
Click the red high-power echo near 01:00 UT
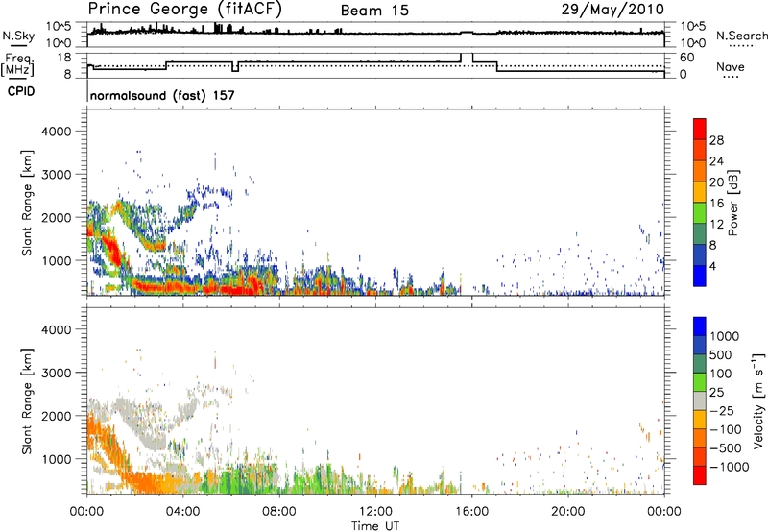pos(110,248)
